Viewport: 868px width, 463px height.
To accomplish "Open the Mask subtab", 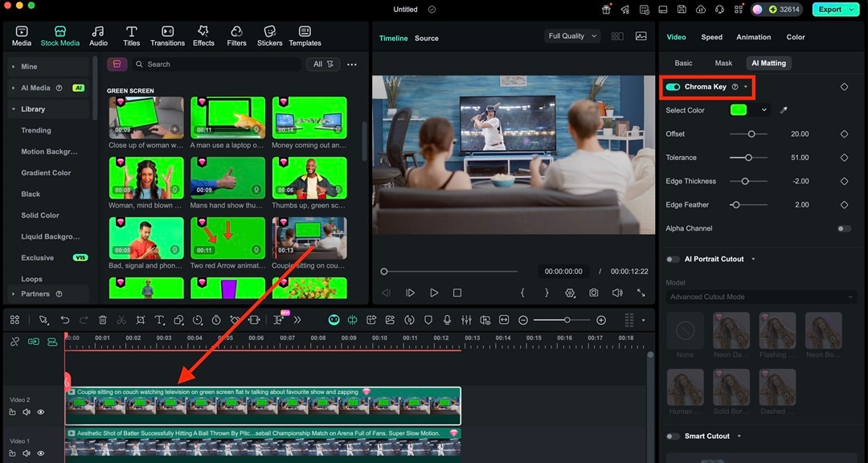I will 723,64.
